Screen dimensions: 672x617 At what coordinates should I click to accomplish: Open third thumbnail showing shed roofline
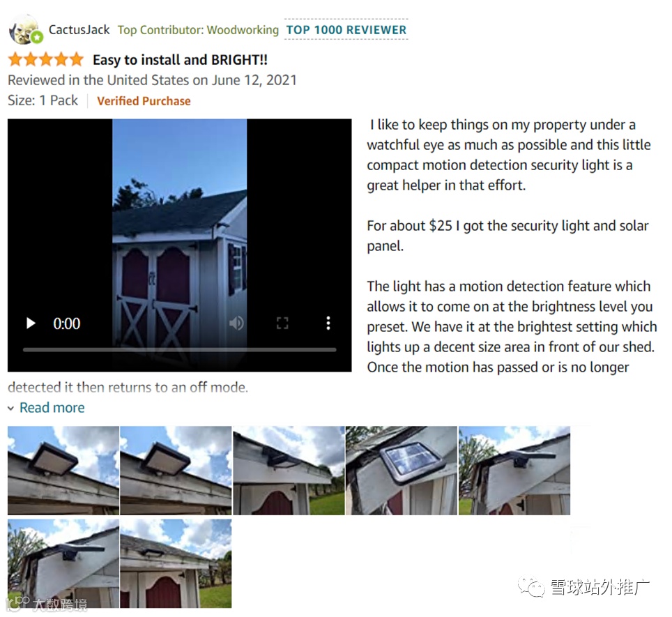tap(289, 471)
